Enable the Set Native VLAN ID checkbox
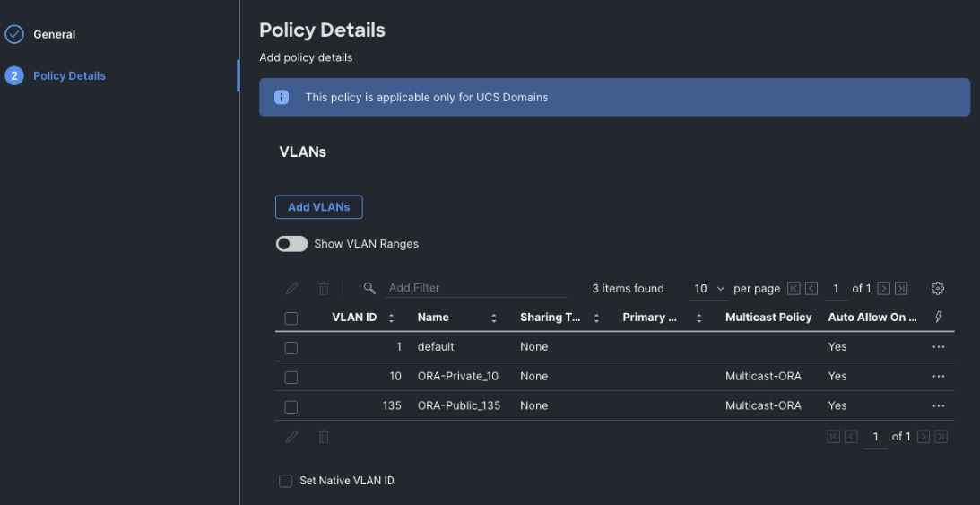Screen dimensions: 980x505 286,481
